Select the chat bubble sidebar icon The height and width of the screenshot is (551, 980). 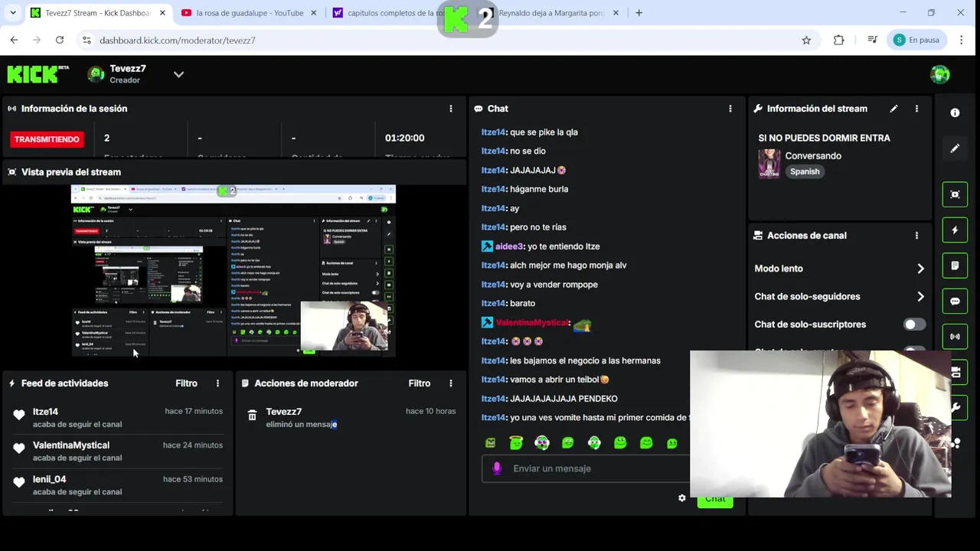955,302
